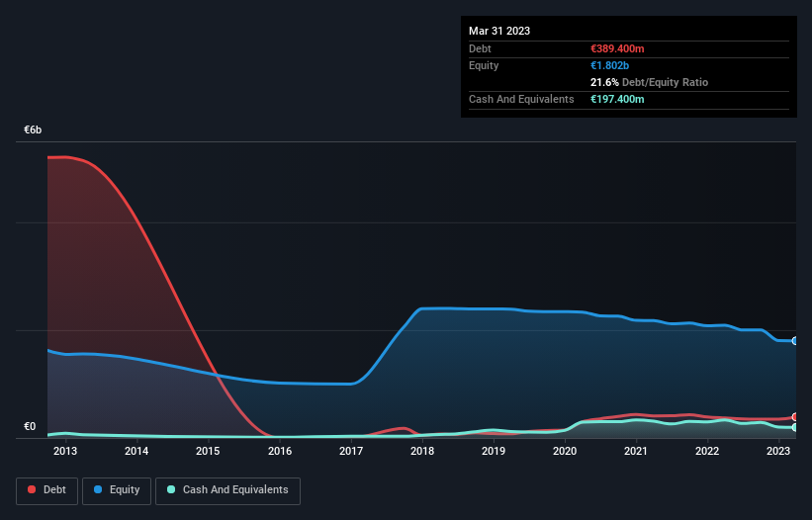Viewport: 812px width, 520px height.
Task: Click the €389.400m debt value
Action: pyautogui.click(x=617, y=48)
